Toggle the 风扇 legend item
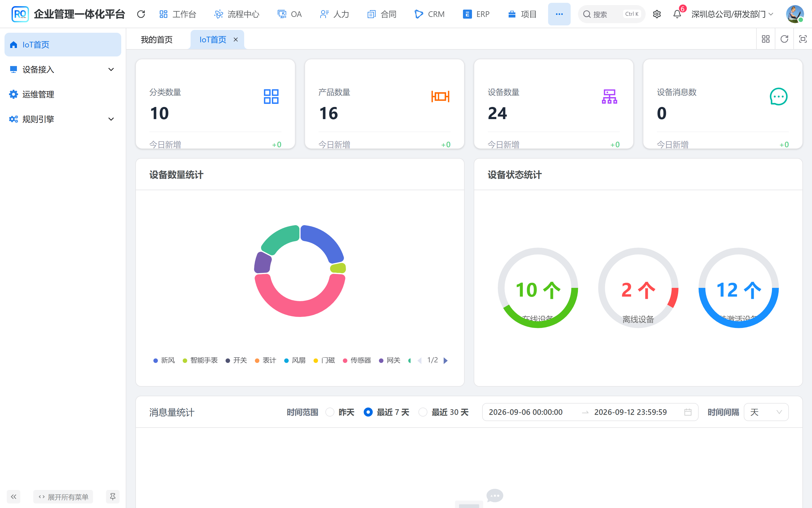The image size is (812, 508). [x=295, y=360]
